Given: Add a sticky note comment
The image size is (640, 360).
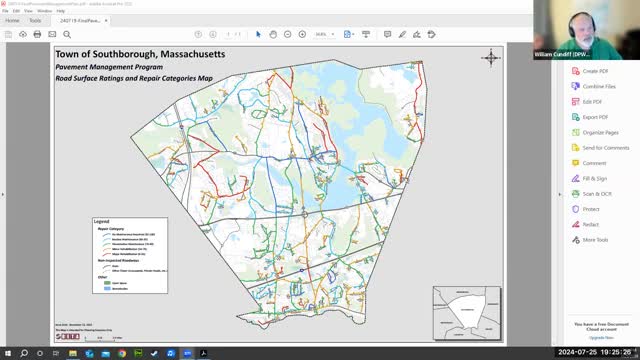Looking at the screenshot, I should [387, 34].
